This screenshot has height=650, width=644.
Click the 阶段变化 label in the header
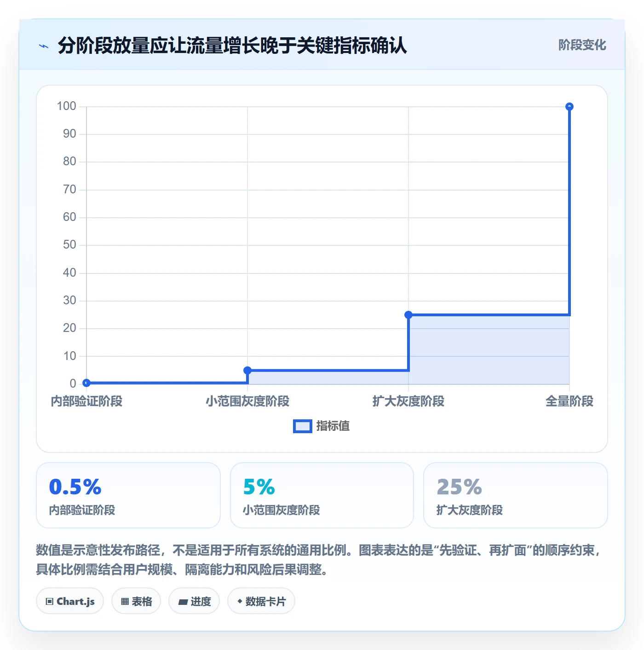[x=582, y=45]
